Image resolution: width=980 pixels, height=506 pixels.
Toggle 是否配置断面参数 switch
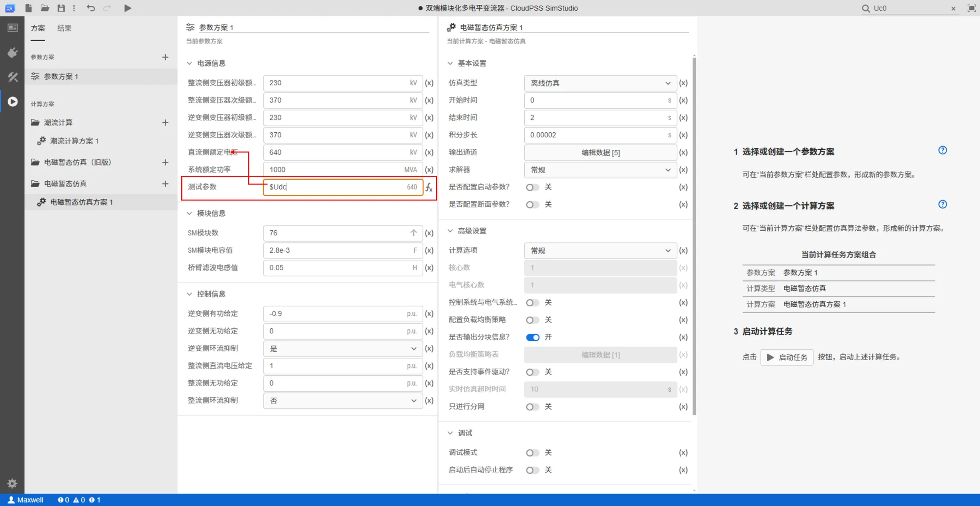pyautogui.click(x=532, y=205)
